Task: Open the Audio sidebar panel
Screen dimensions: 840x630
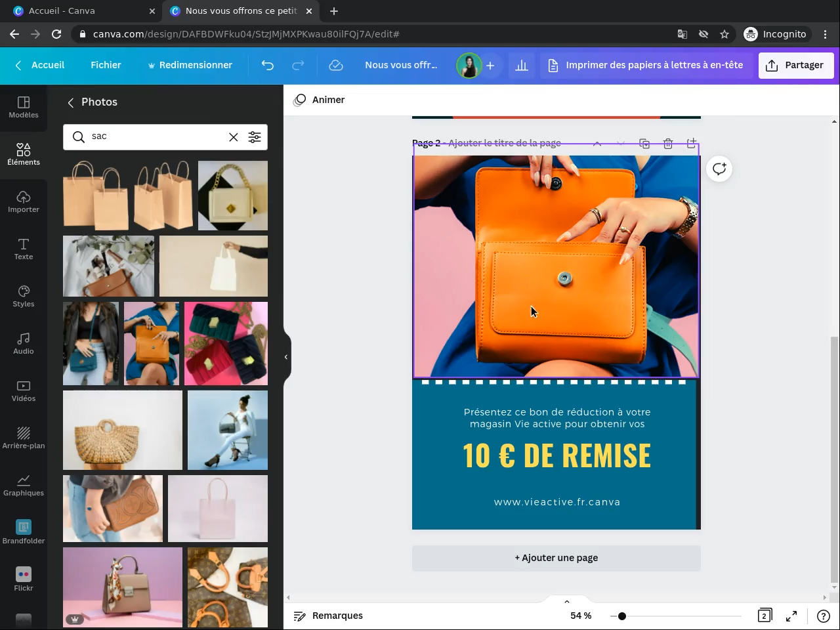Action: (24, 344)
